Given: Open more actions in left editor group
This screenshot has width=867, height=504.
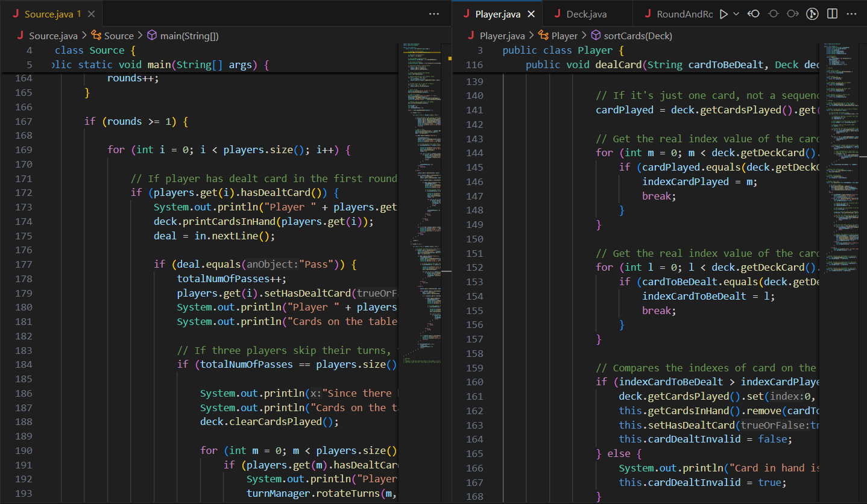Looking at the screenshot, I should [x=434, y=14].
